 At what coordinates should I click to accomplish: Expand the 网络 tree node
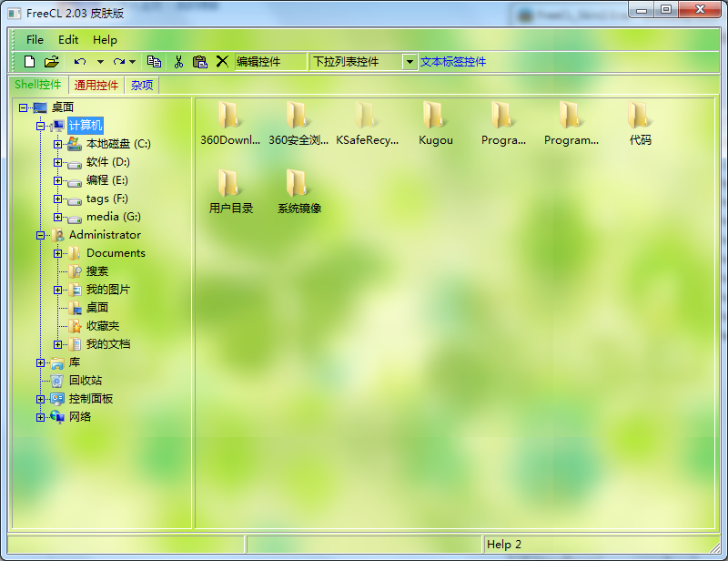click(40, 417)
